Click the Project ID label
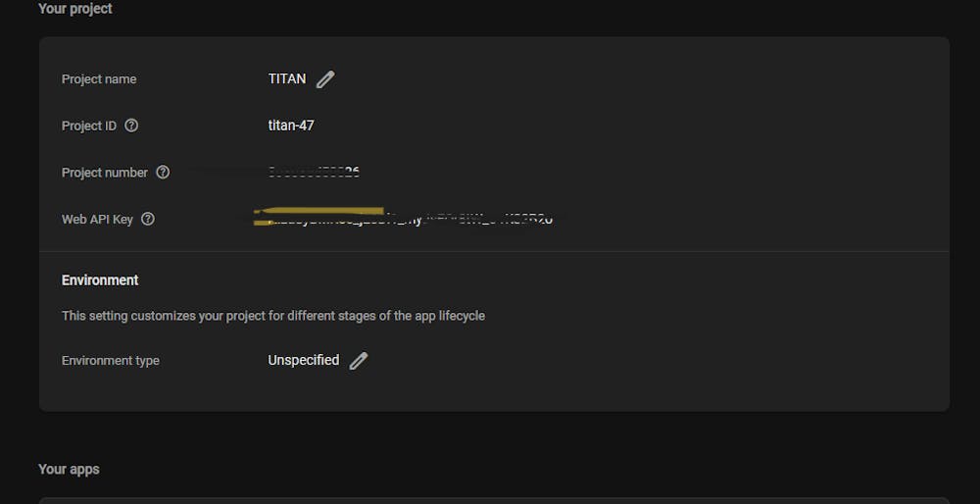The image size is (980, 504). [x=89, y=126]
